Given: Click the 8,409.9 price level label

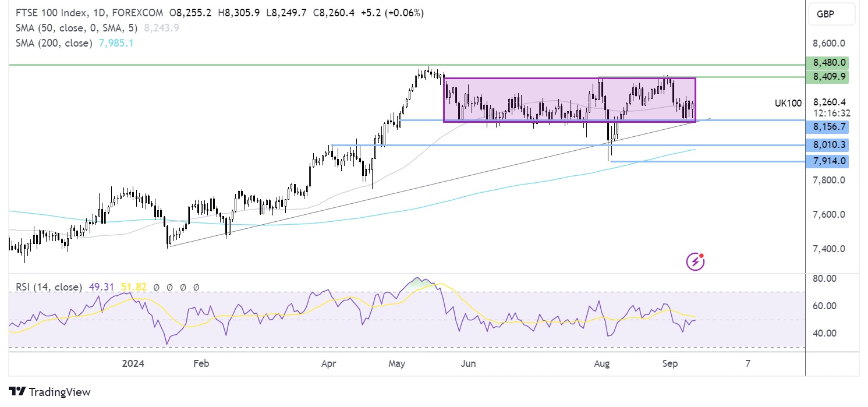Looking at the screenshot, I should click(x=827, y=76).
